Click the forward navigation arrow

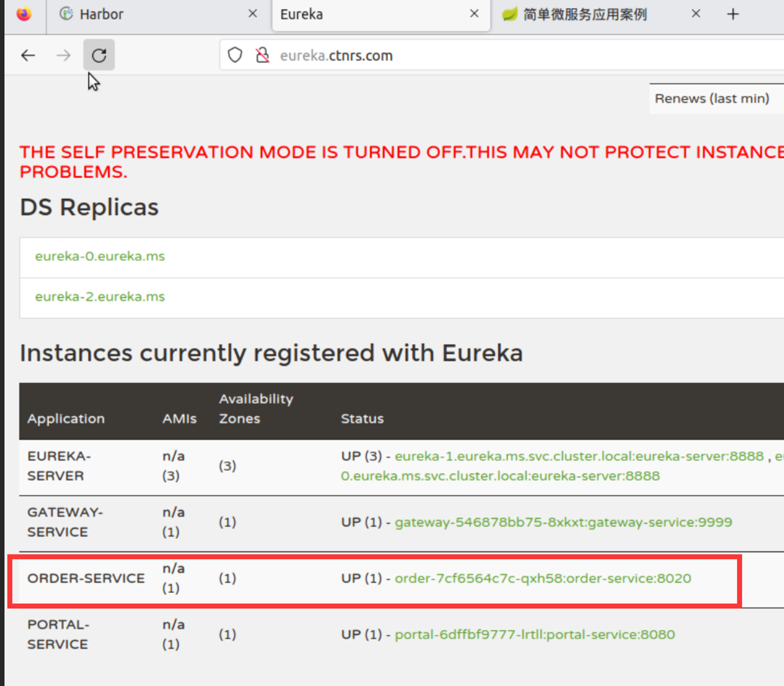pos(64,55)
